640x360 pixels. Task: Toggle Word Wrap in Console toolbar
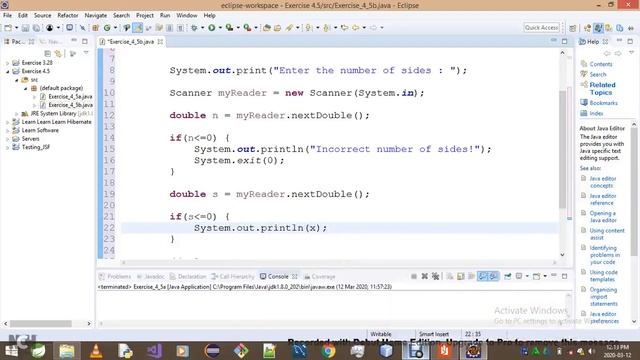(x=471, y=276)
